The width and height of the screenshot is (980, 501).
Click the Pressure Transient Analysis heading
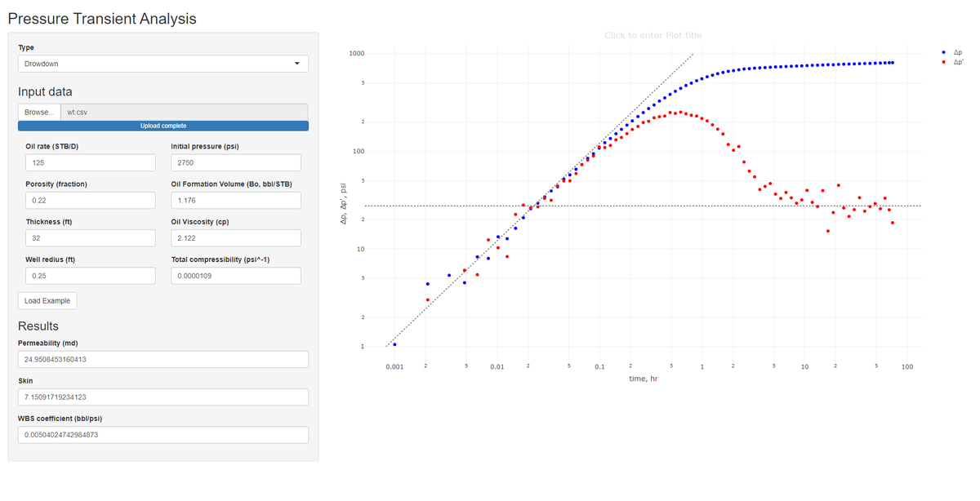click(x=102, y=17)
